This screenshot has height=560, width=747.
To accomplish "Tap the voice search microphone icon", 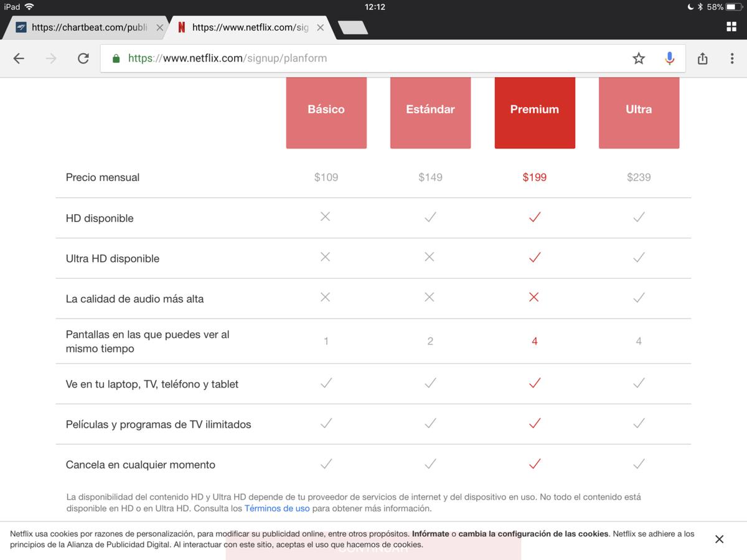I will point(669,58).
